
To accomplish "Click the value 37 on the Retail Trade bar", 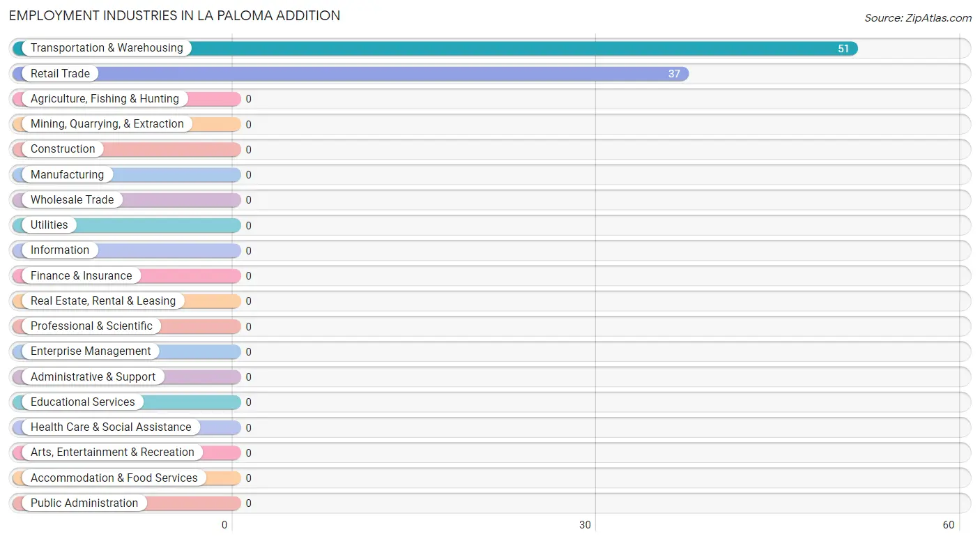I will (674, 74).
